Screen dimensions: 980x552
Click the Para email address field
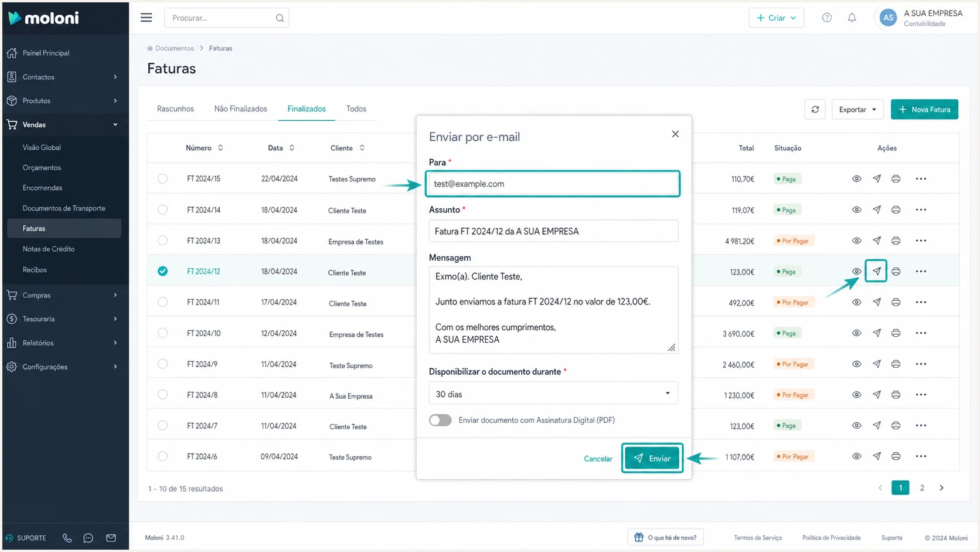[x=553, y=184]
